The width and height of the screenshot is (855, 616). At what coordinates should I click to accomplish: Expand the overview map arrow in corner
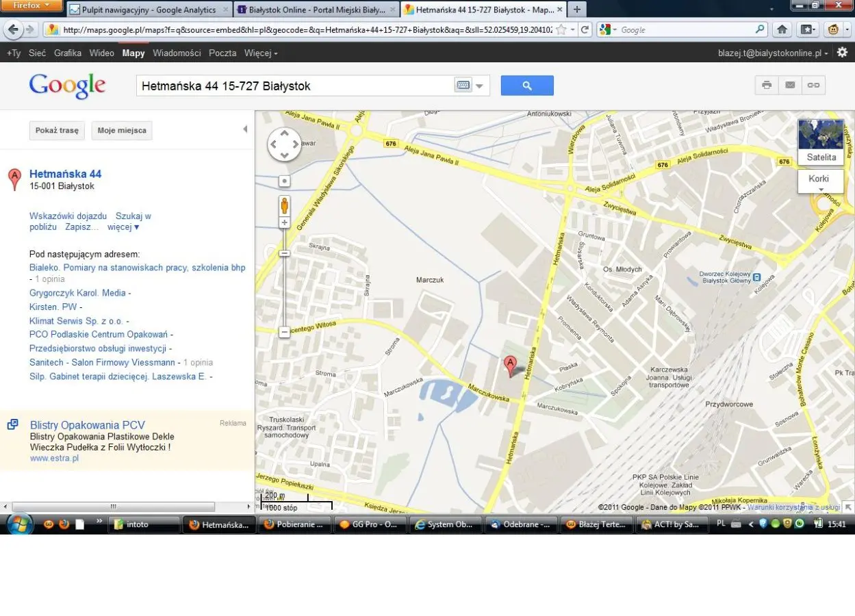click(x=849, y=507)
